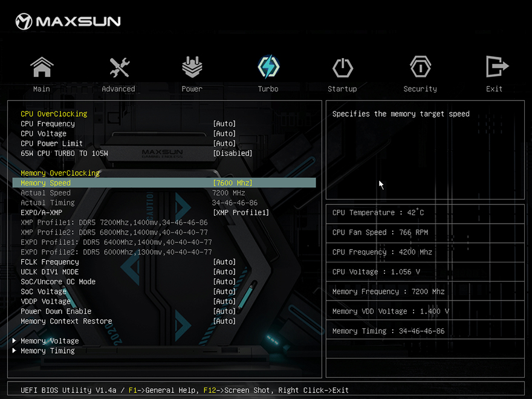532x399 pixels.
Task: Click EXPO Profile1 DDR5 6400Mhz info line
Action: point(116,242)
